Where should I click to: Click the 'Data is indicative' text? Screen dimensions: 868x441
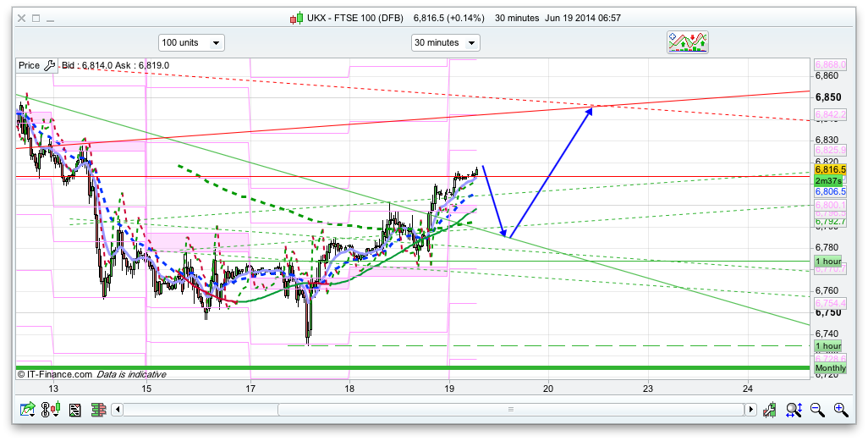131,374
